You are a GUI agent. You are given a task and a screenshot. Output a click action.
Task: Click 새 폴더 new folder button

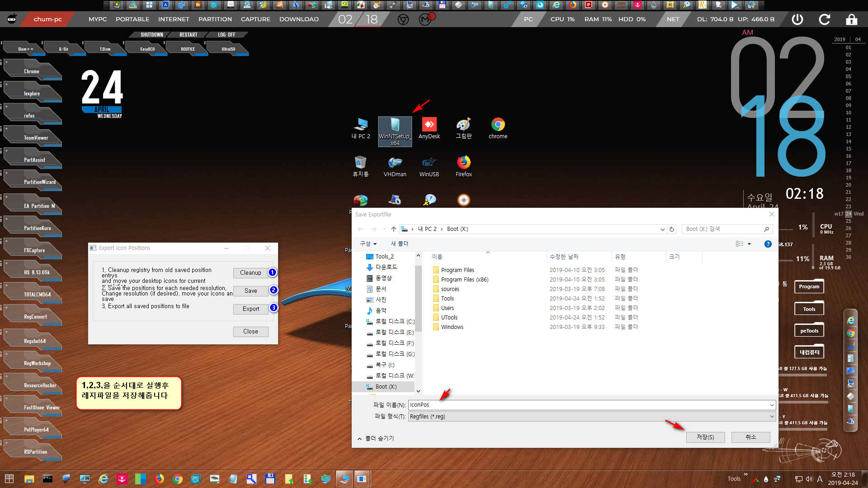(x=399, y=244)
